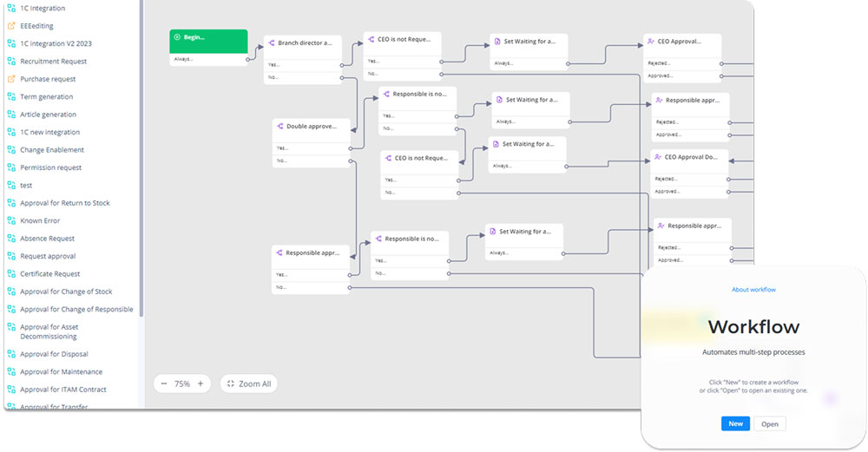
Task: Zoom in with the plus button
Action: 201,383
